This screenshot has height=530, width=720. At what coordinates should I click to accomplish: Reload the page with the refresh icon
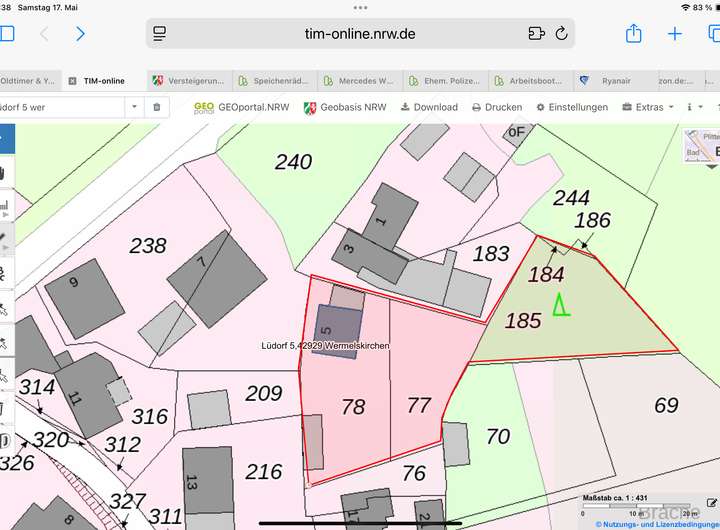[x=561, y=34]
